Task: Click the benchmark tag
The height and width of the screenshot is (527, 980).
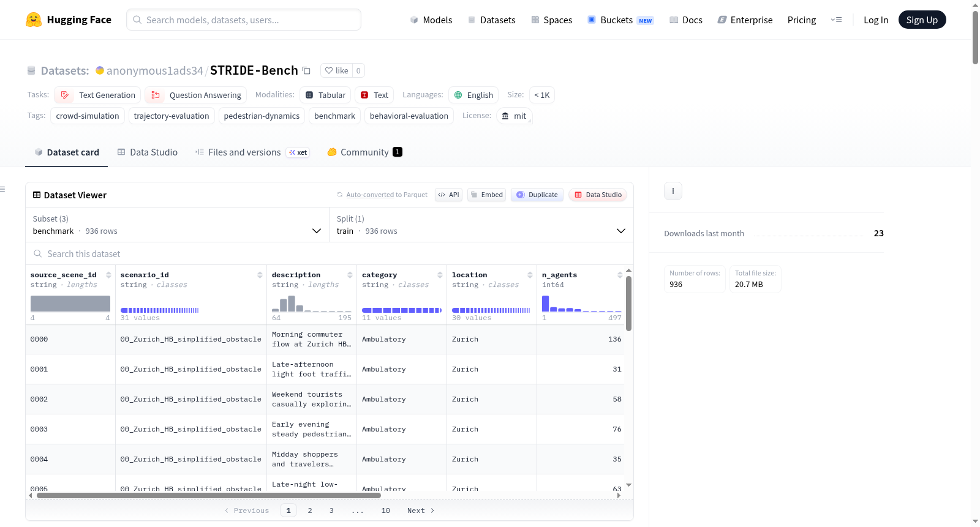Action: click(334, 116)
